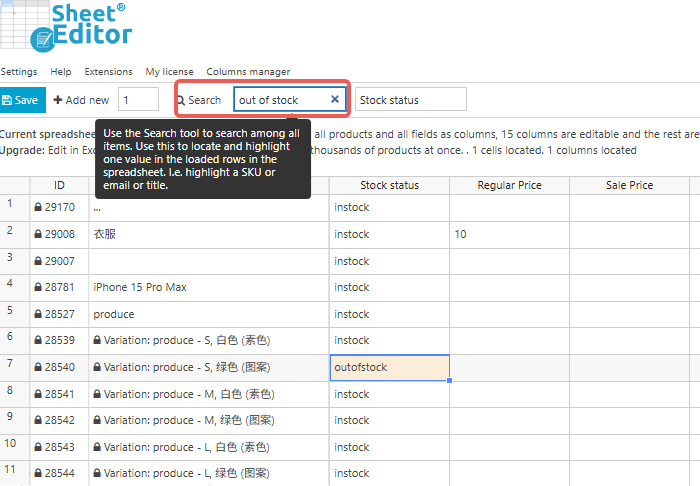Viewport: 700px width, 486px height.
Task: Open the Extensions menu
Action: [x=108, y=72]
